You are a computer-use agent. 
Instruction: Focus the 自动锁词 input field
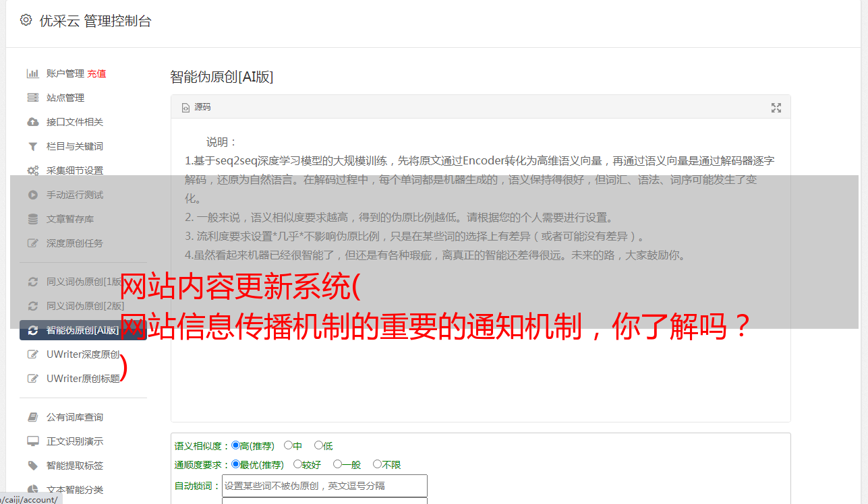(324, 486)
